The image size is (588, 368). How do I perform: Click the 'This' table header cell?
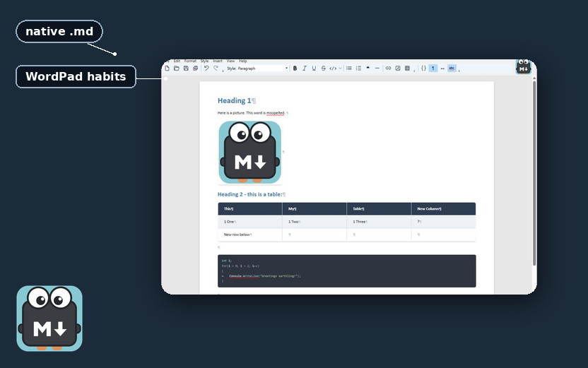(250, 209)
